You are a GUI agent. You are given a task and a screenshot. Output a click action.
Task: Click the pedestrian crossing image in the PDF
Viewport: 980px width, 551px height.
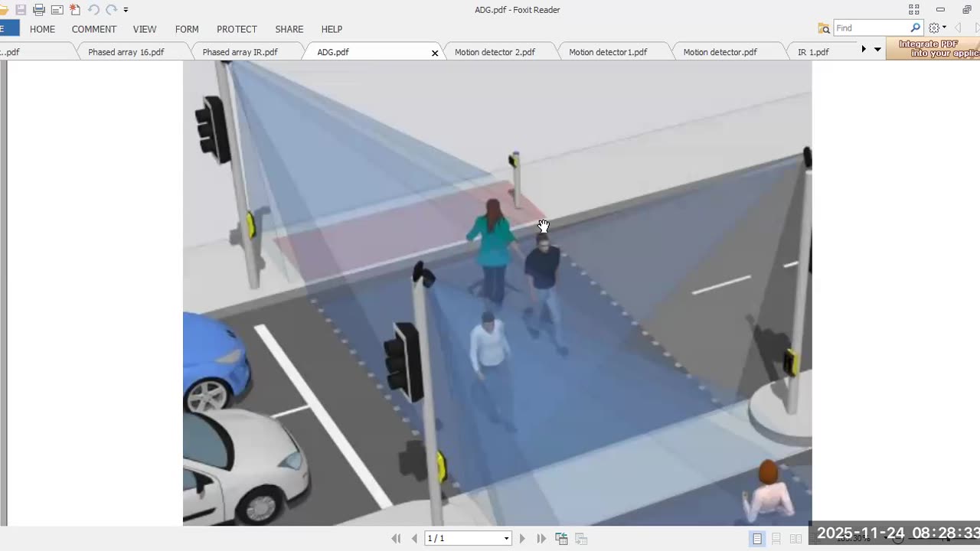[497, 293]
